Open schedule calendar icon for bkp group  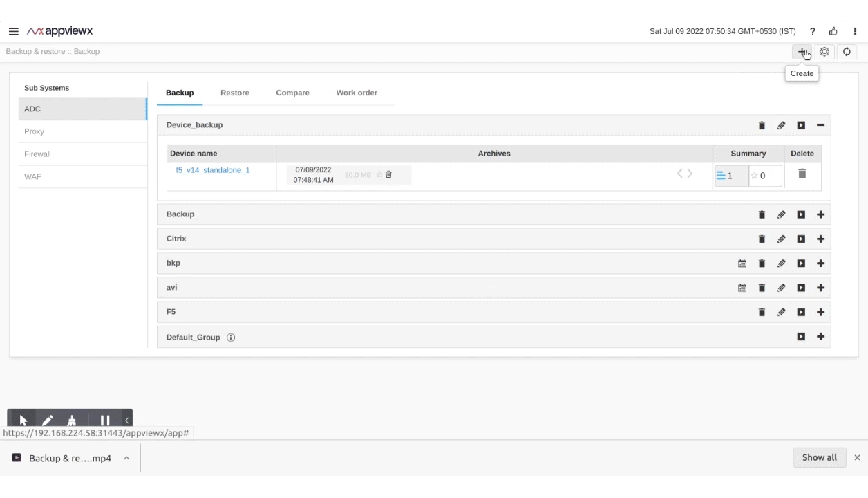tap(742, 264)
